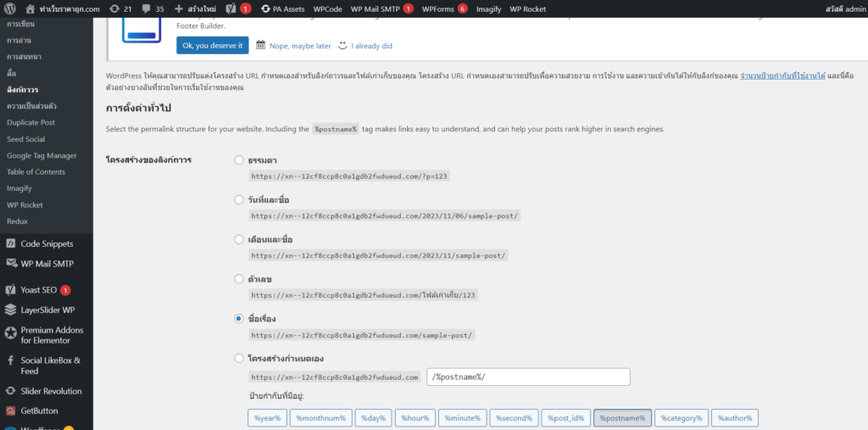
Task: Click the Ok, you deserve it button
Action: point(213,46)
